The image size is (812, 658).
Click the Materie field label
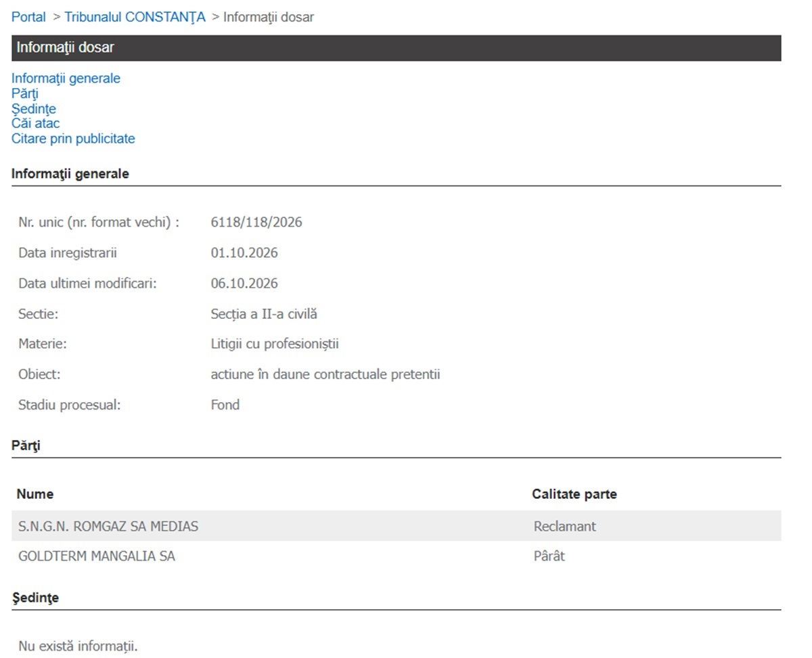[43, 344]
